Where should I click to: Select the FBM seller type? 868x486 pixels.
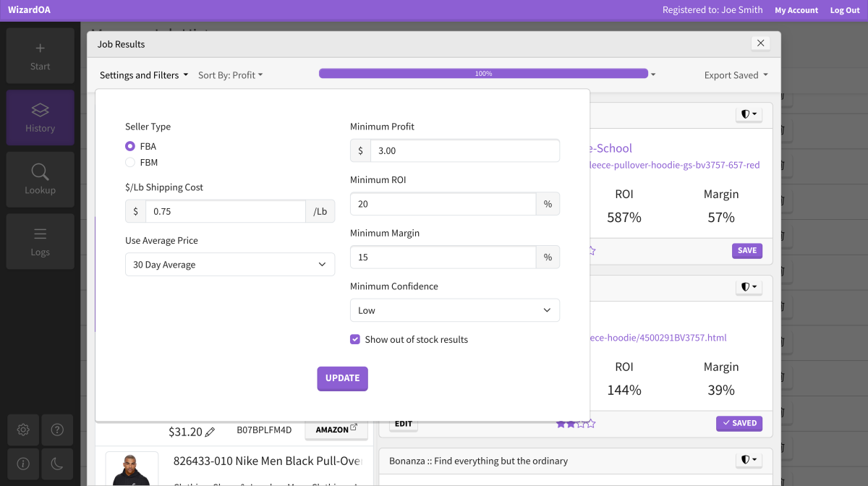[x=130, y=163]
